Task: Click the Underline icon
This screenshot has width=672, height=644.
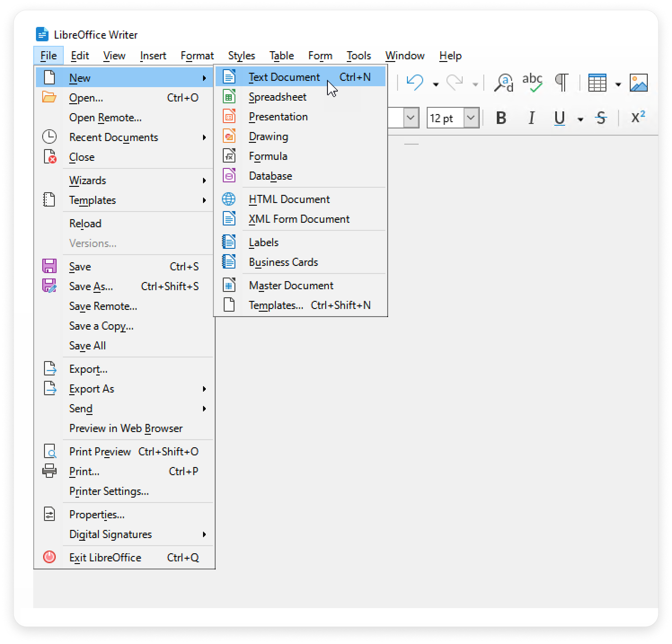Action: pyautogui.click(x=559, y=118)
